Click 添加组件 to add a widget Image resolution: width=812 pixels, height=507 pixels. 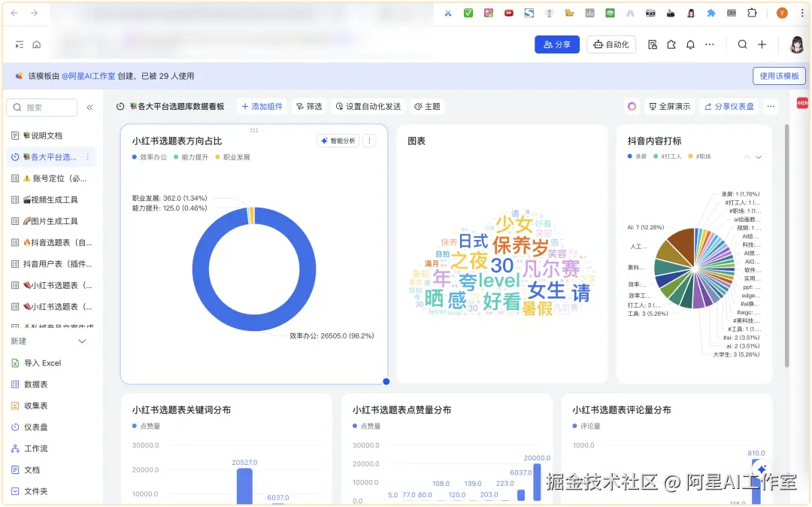262,106
